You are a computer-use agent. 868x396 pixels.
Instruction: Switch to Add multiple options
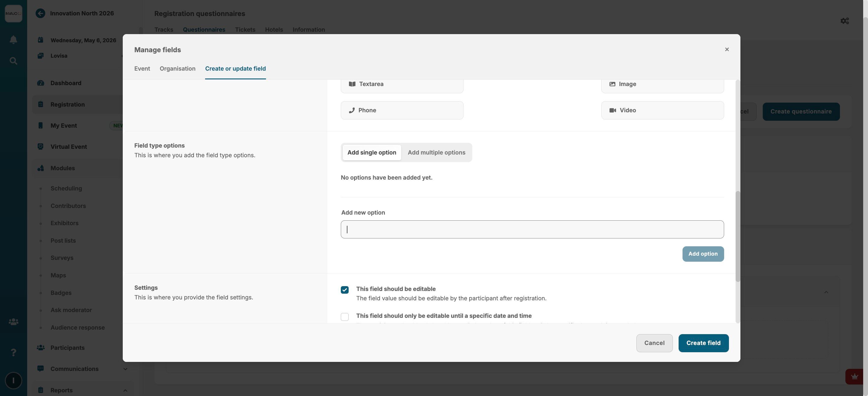point(436,152)
